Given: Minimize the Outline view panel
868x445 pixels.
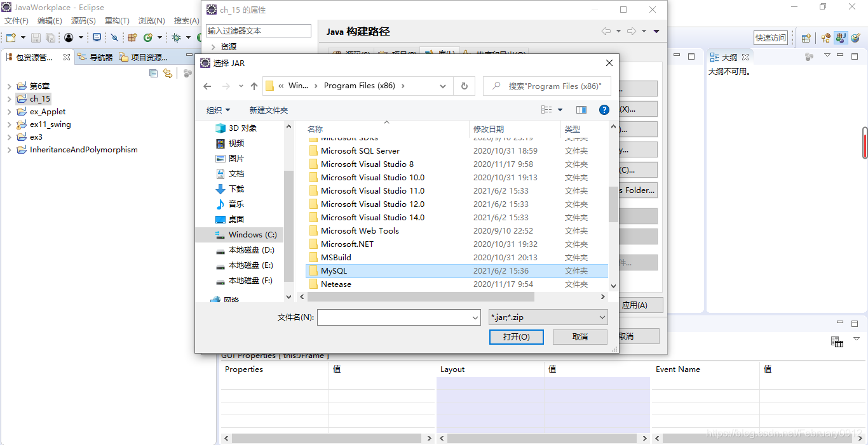Looking at the screenshot, I should pos(841,56).
